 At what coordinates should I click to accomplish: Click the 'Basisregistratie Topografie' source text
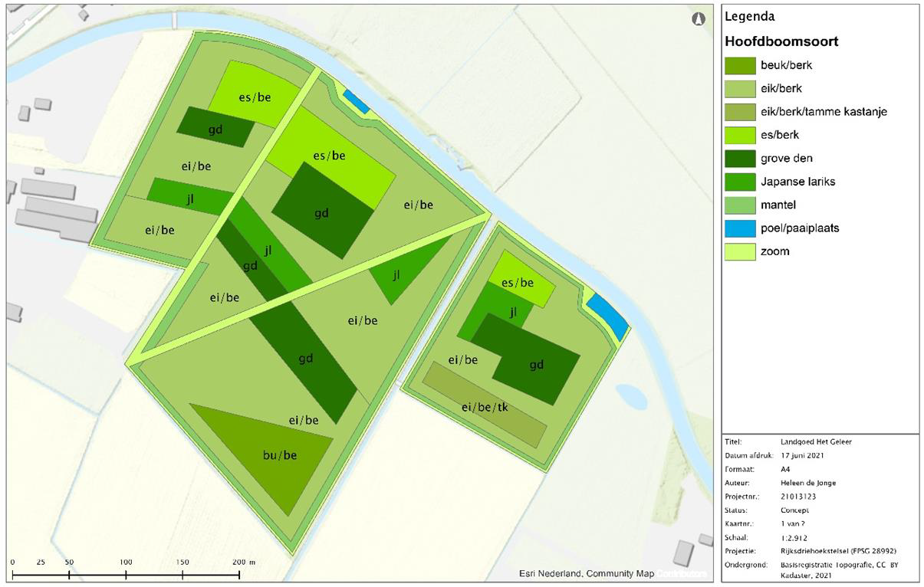coord(828,565)
